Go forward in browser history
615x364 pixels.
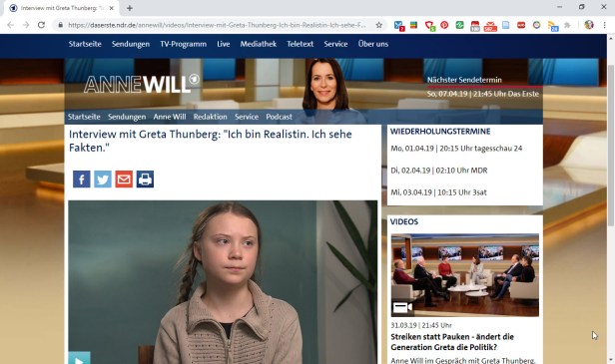[x=26, y=25]
